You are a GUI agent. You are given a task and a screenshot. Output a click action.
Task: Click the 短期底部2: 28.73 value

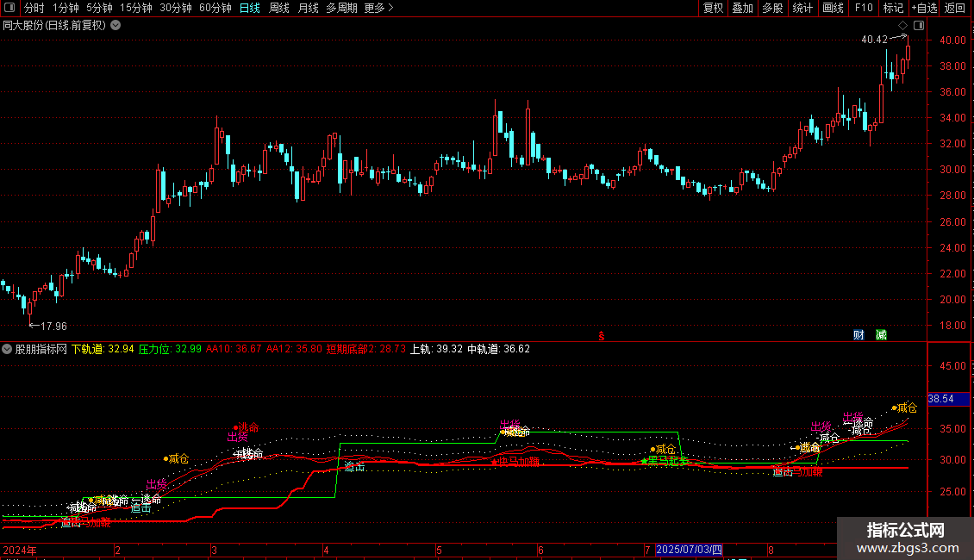pos(365,349)
